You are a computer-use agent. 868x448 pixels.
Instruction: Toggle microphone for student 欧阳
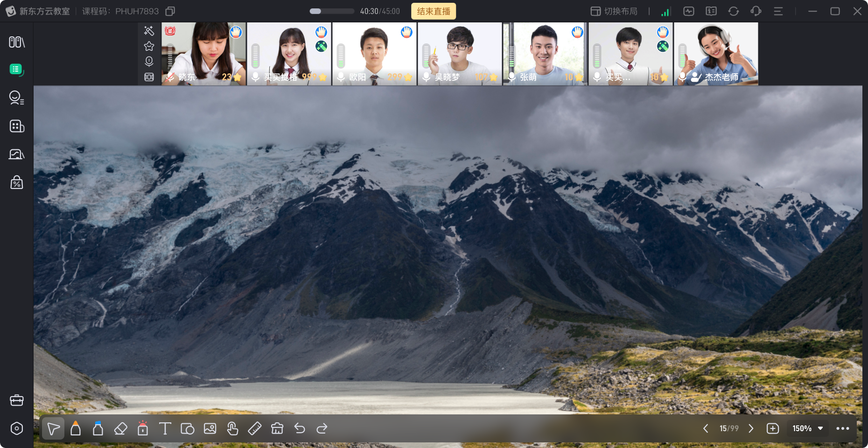pos(341,77)
